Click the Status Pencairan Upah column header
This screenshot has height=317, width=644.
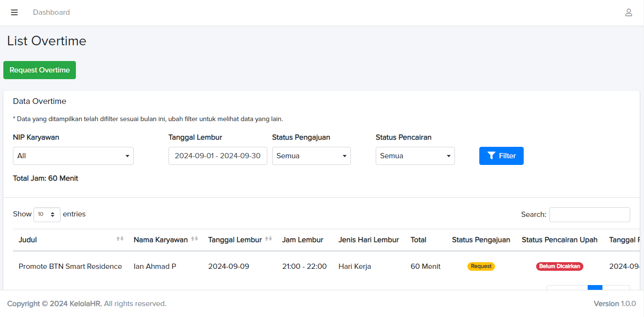tap(560, 240)
